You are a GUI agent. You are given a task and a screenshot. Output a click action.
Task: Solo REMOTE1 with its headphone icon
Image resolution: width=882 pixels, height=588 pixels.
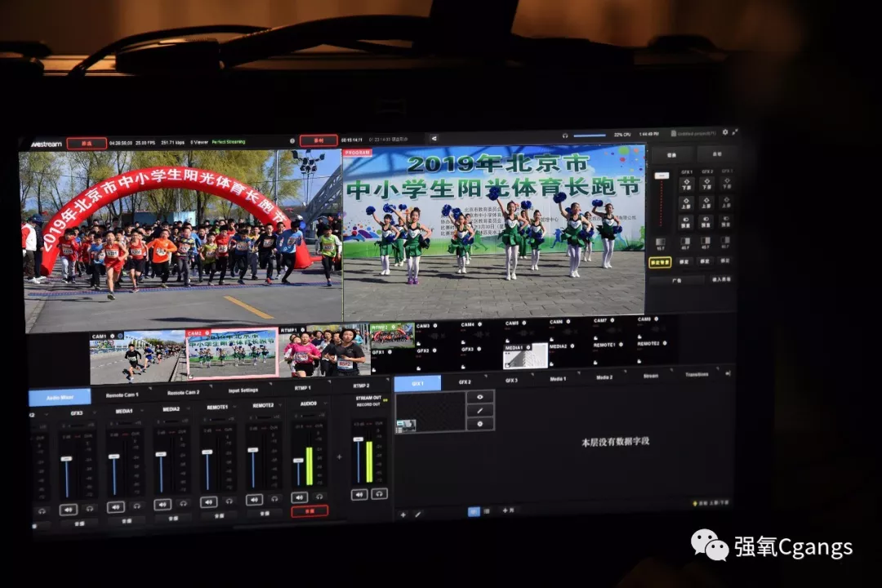point(229,501)
